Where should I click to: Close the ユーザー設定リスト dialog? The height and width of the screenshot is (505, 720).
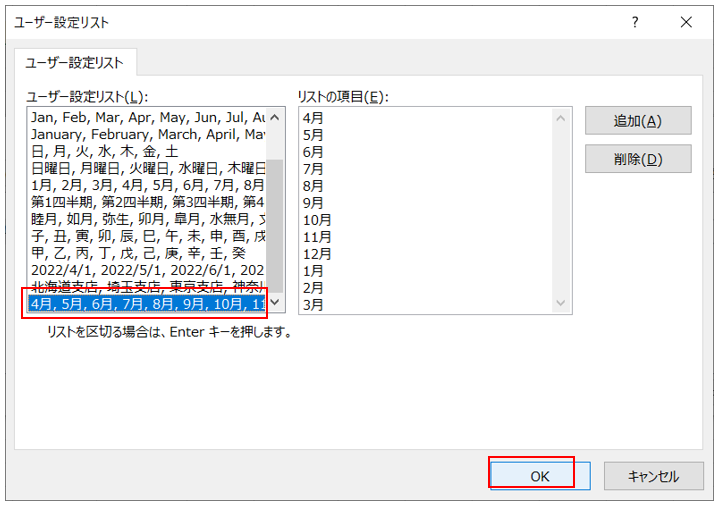[x=686, y=22]
